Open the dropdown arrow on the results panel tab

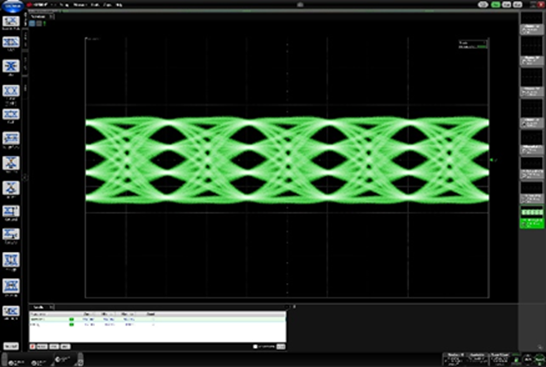[x=51, y=307]
